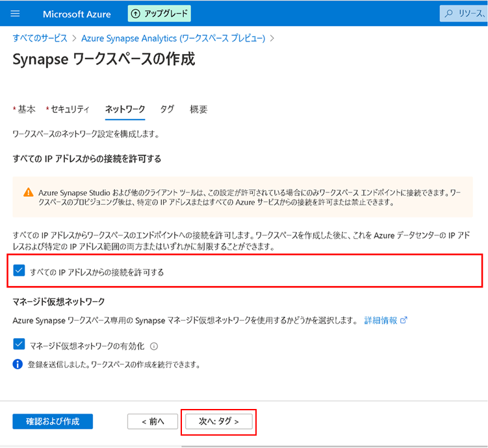Proceed with 次へ: タグ > button
The image size is (488, 448).
[218, 421]
